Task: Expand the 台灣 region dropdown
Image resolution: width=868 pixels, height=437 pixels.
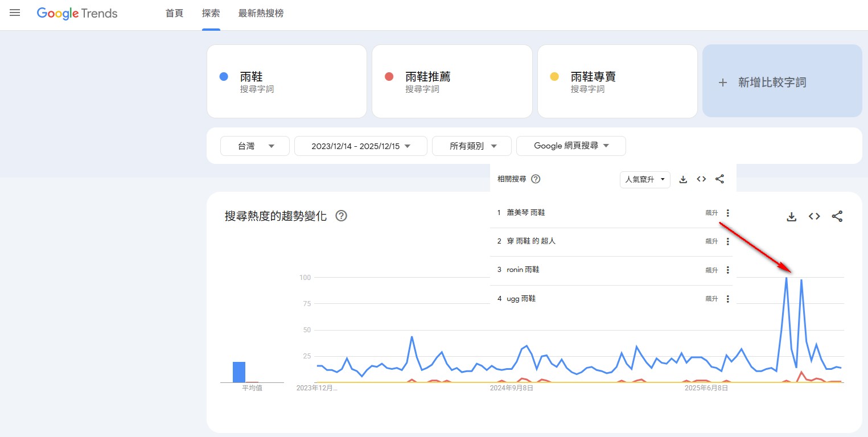Action: [255, 146]
